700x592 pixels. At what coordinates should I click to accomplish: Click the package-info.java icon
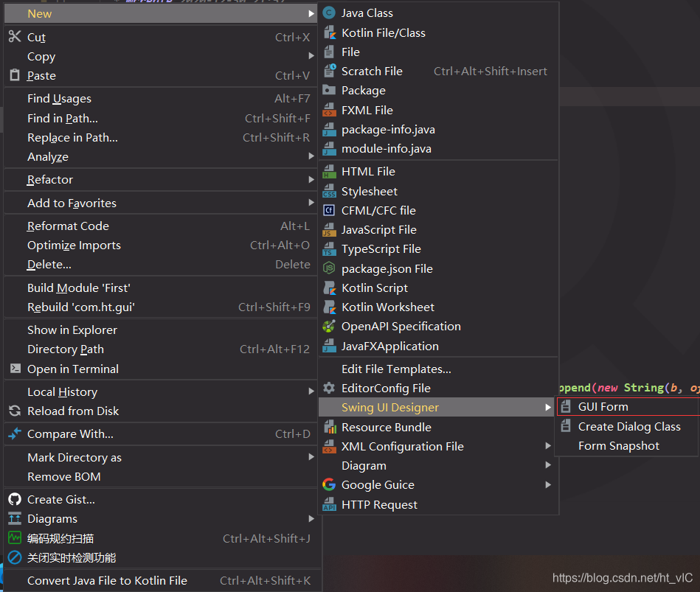coord(329,129)
